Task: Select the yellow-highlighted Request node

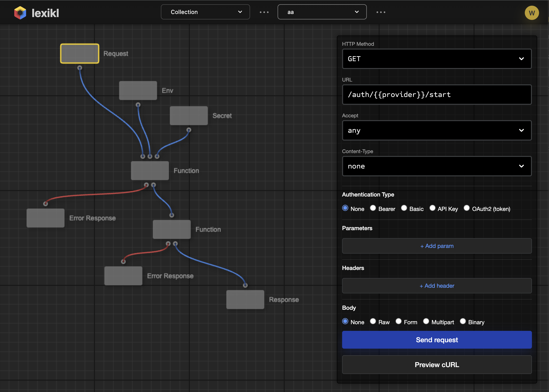Action: [x=79, y=54]
